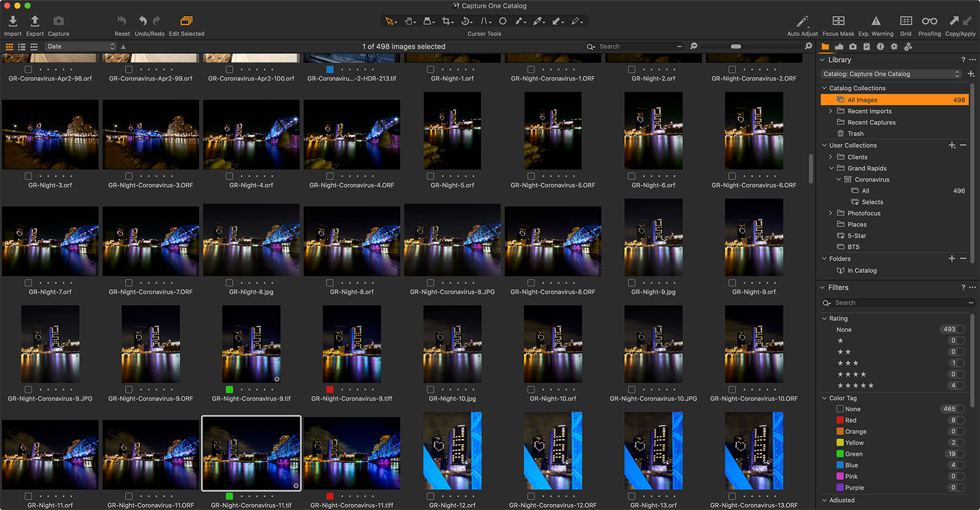Open the Date sort dropdown

(x=81, y=47)
